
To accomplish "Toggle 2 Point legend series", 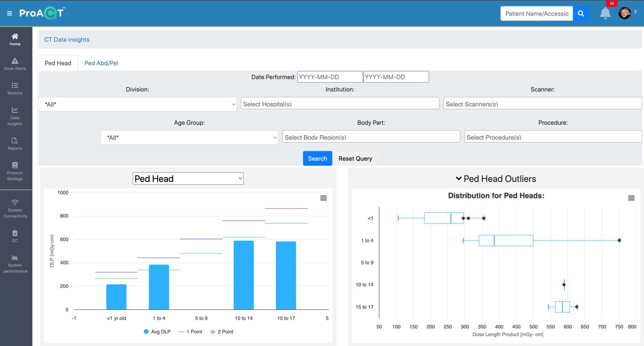I will tap(221, 332).
